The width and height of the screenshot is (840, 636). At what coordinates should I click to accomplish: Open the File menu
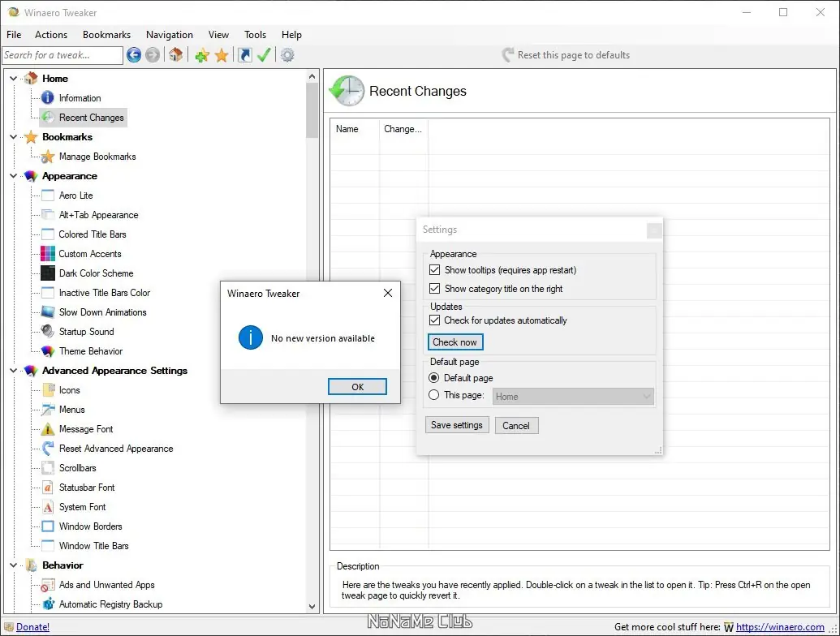click(x=14, y=34)
